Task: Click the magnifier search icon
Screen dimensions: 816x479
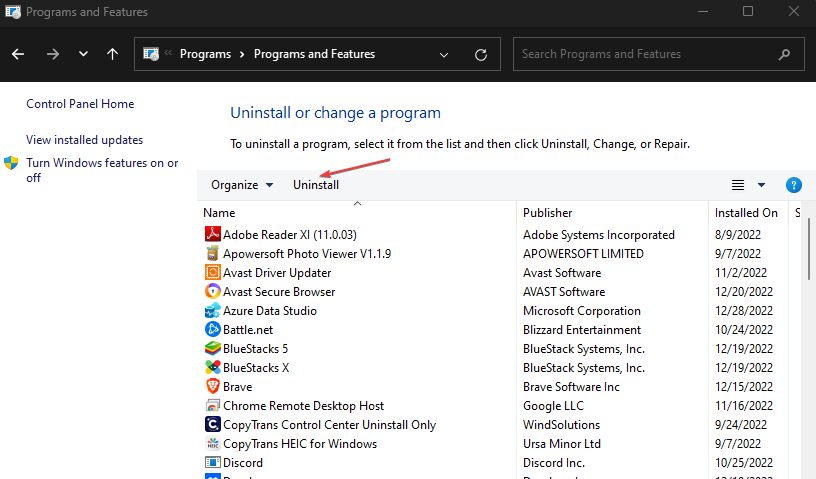Action: pyautogui.click(x=784, y=54)
